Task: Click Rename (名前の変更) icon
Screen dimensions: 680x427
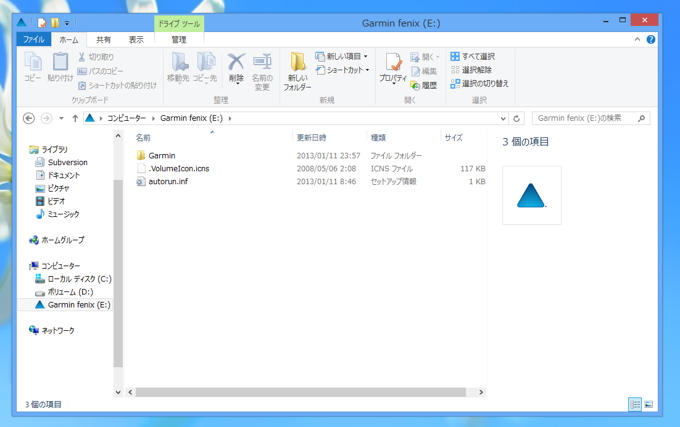Action: tap(262, 62)
